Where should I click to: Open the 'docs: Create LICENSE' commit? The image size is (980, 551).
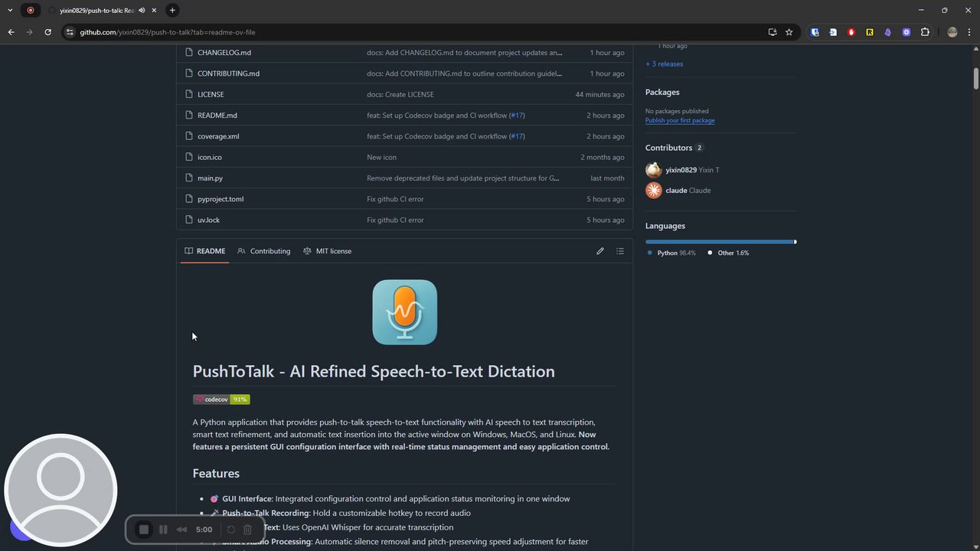coord(400,94)
